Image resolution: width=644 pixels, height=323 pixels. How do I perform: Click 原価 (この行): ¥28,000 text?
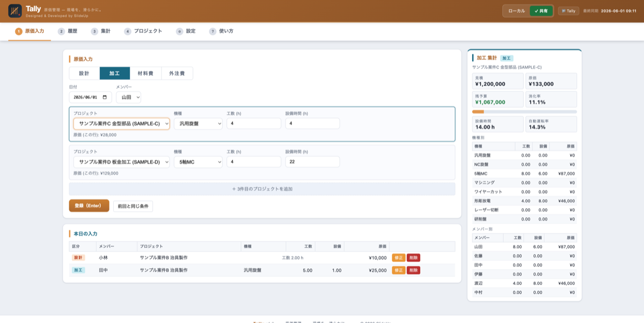[x=95, y=135]
